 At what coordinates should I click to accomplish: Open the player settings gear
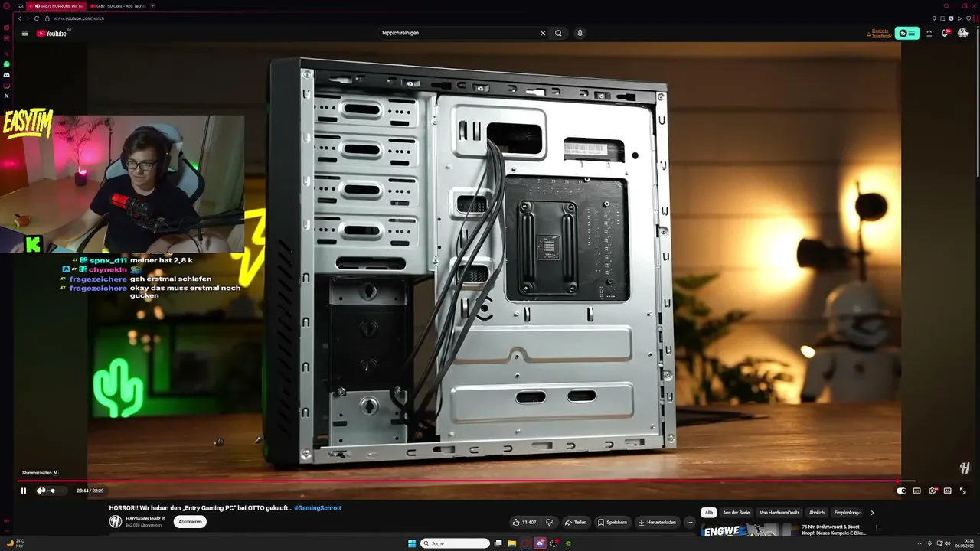pyautogui.click(x=933, y=491)
